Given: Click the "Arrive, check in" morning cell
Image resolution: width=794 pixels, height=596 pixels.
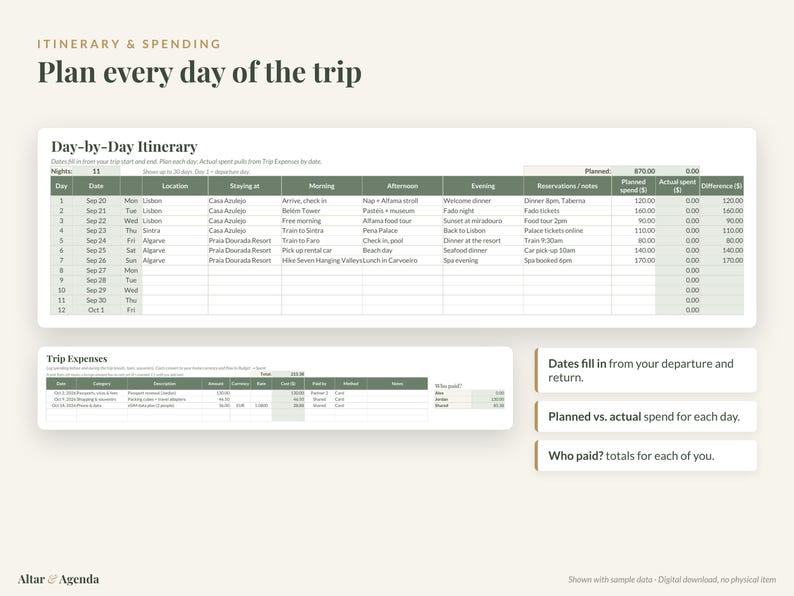Looking at the screenshot, I should [x=322, y=201].
